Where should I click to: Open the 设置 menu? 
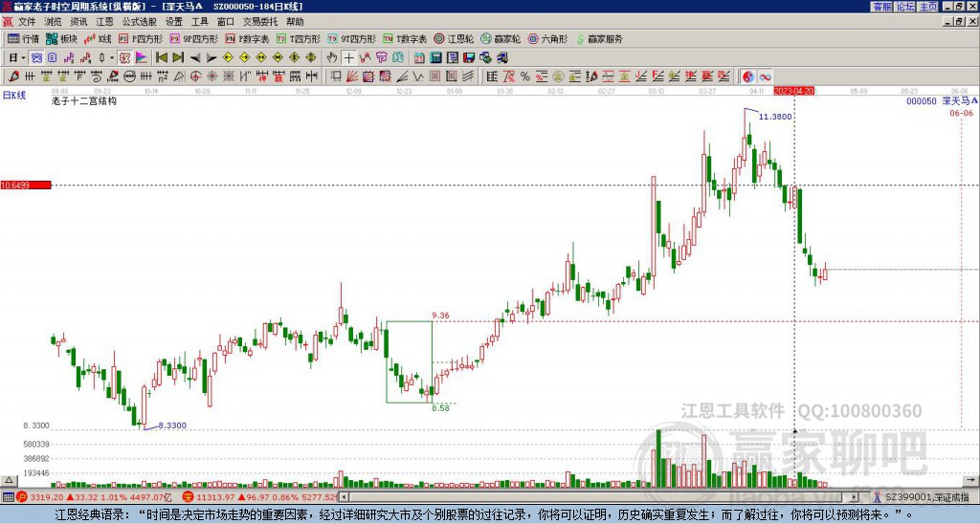pos(174,22)
